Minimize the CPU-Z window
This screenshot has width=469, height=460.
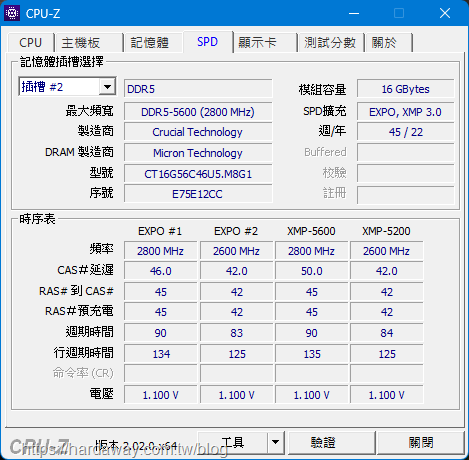point(354,13)
